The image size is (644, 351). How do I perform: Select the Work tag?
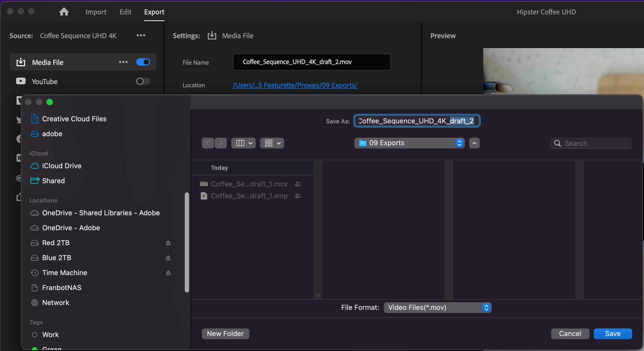point(50,335)
